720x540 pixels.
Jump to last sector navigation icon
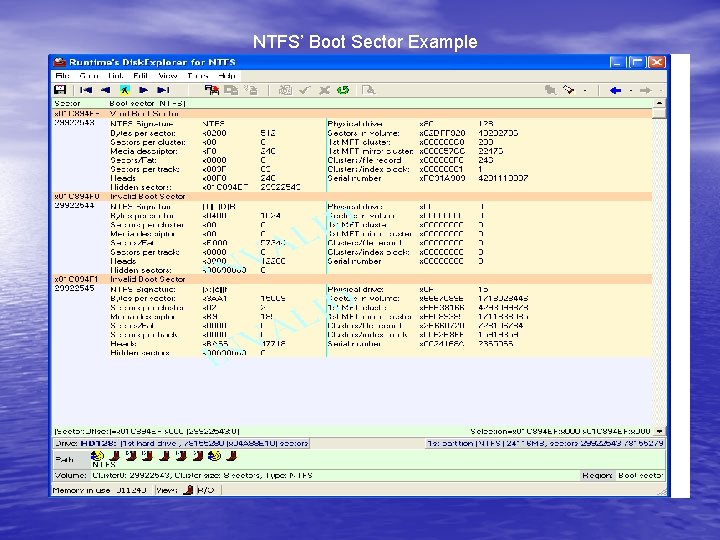click(x=161, y=89)
